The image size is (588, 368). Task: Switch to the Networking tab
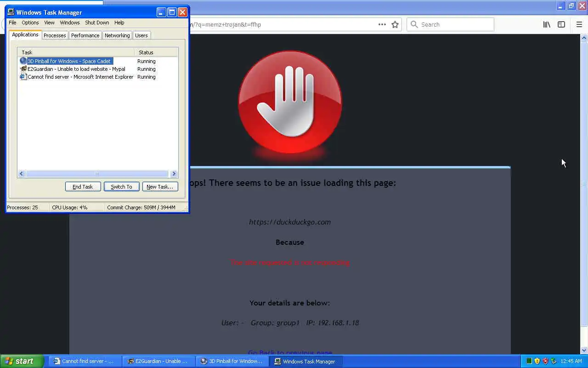pos(117,35)
